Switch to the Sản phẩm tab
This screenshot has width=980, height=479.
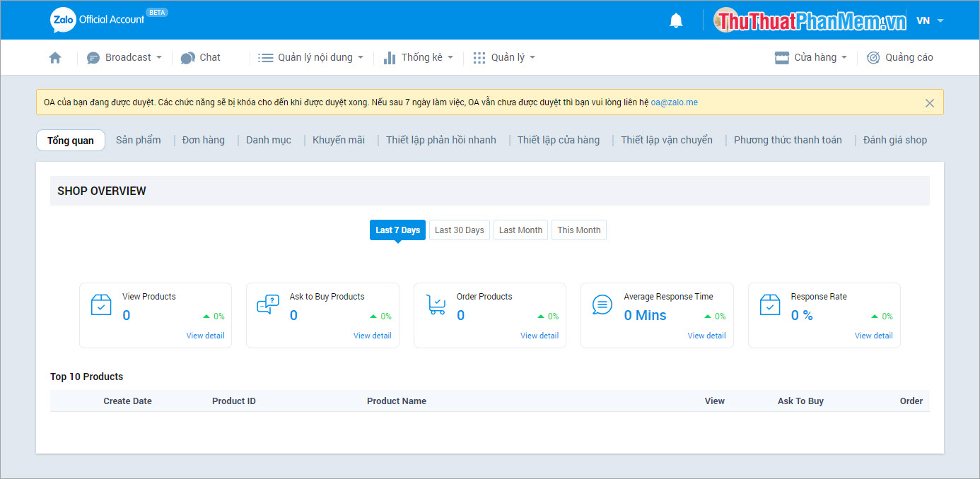pos(138,139)
